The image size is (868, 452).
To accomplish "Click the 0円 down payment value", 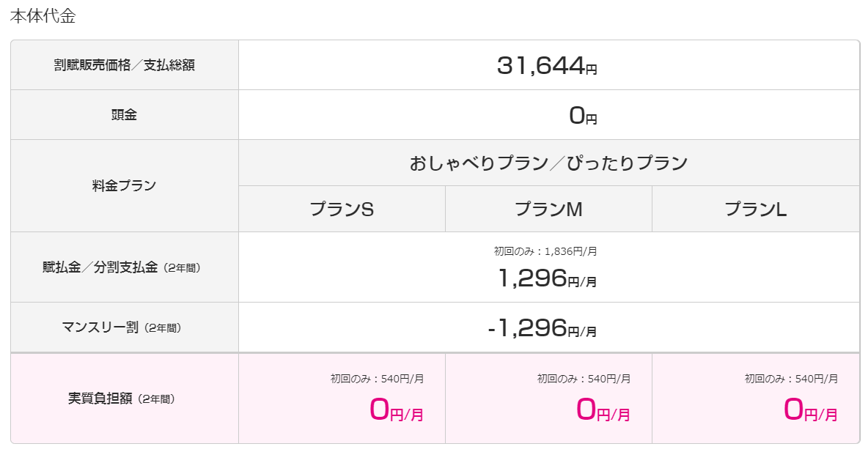I will pyautogui.click(x=583, y=116).
